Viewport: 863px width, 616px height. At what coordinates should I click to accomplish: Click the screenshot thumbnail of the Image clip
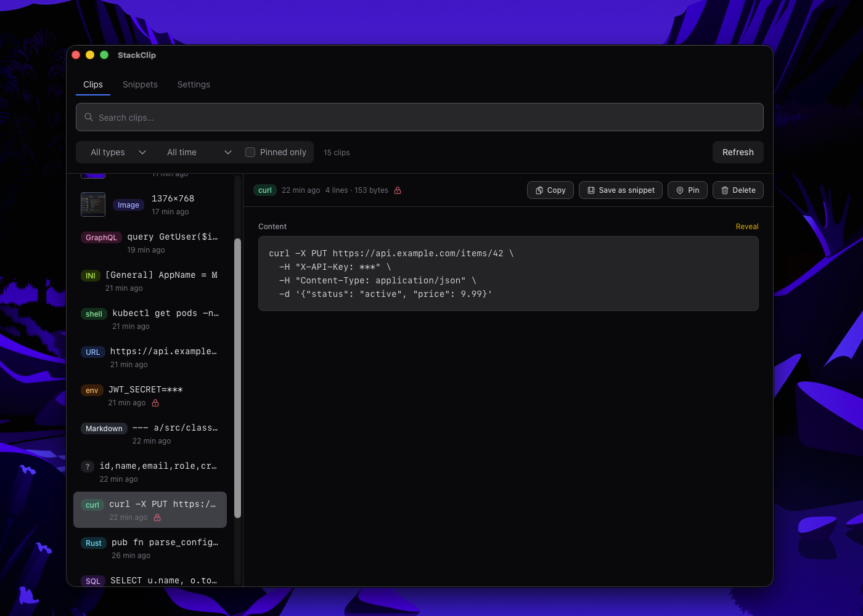pos(93,204)
